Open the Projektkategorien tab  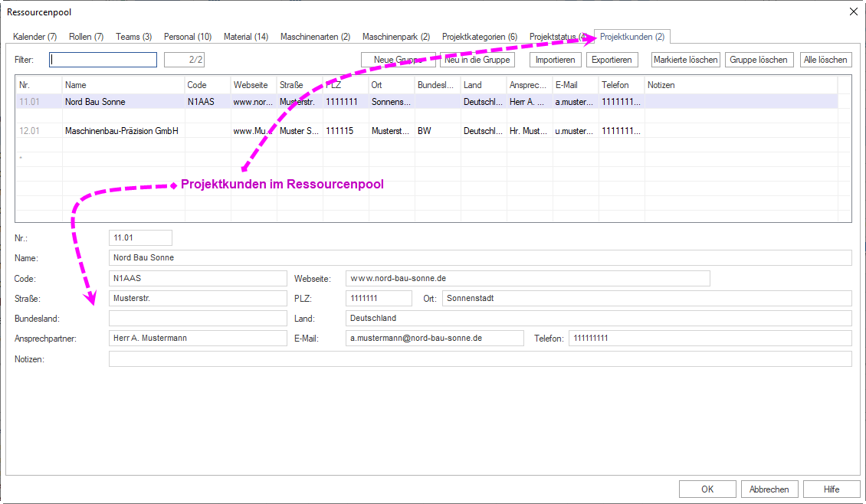pos(479,37)
